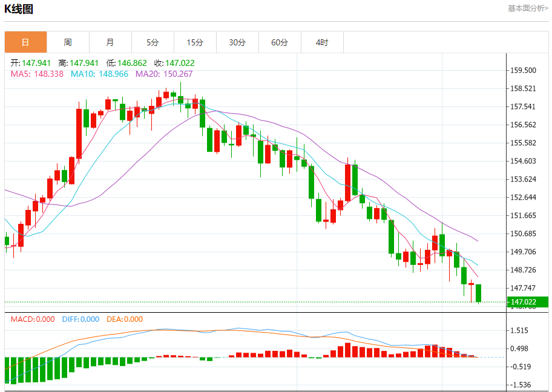The image size is (552, 392).
Task: Select the 60分 interval tab
Action: (x=280, y=42)
